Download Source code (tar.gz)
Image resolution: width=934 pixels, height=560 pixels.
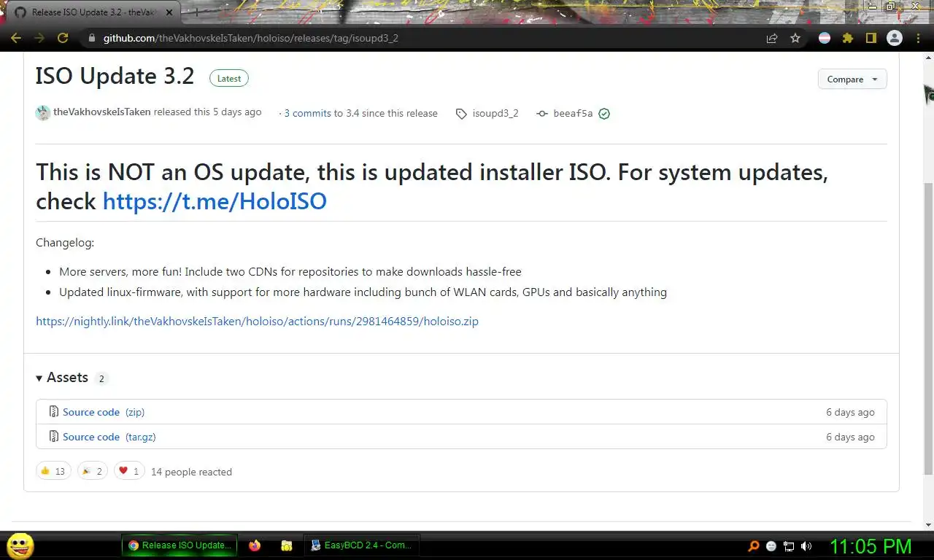[109, 437]
